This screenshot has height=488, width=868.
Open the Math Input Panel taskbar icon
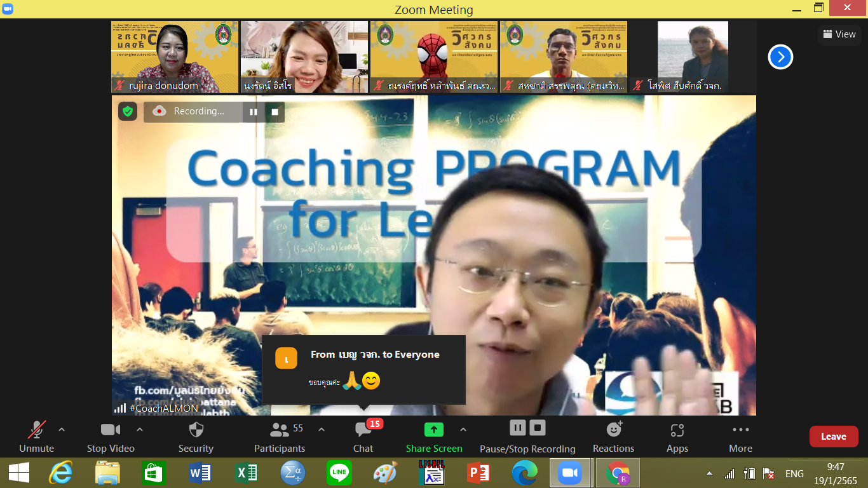pyautogui.click(x=293, y=473)
